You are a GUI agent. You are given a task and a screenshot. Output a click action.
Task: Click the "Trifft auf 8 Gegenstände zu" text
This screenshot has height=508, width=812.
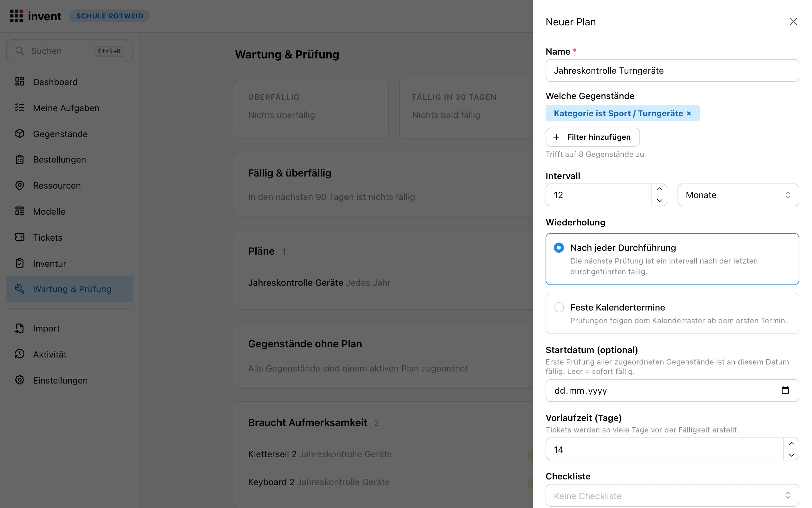tap(595, 154)
